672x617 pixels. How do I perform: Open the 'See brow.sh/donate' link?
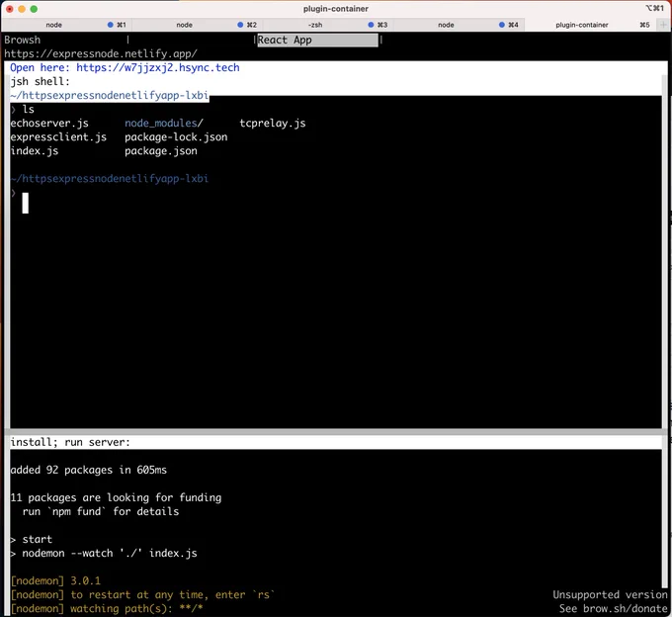pos(613,609)
